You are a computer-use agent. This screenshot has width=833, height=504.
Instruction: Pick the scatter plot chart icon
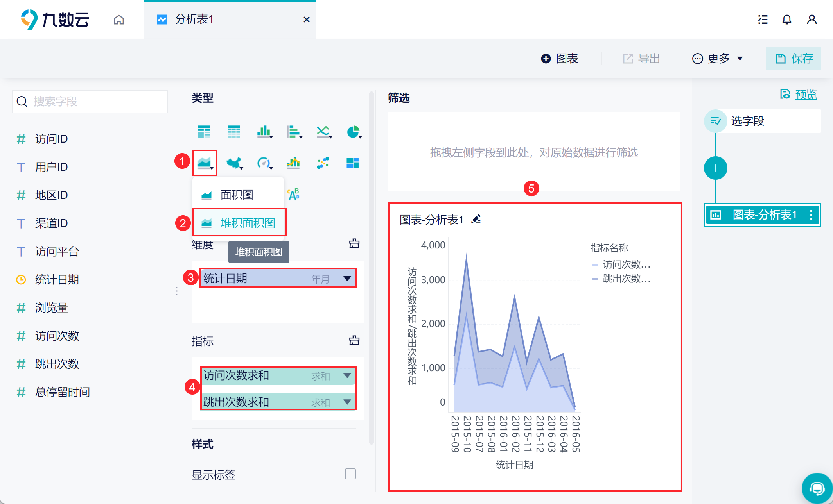click(x=323, y=163)
